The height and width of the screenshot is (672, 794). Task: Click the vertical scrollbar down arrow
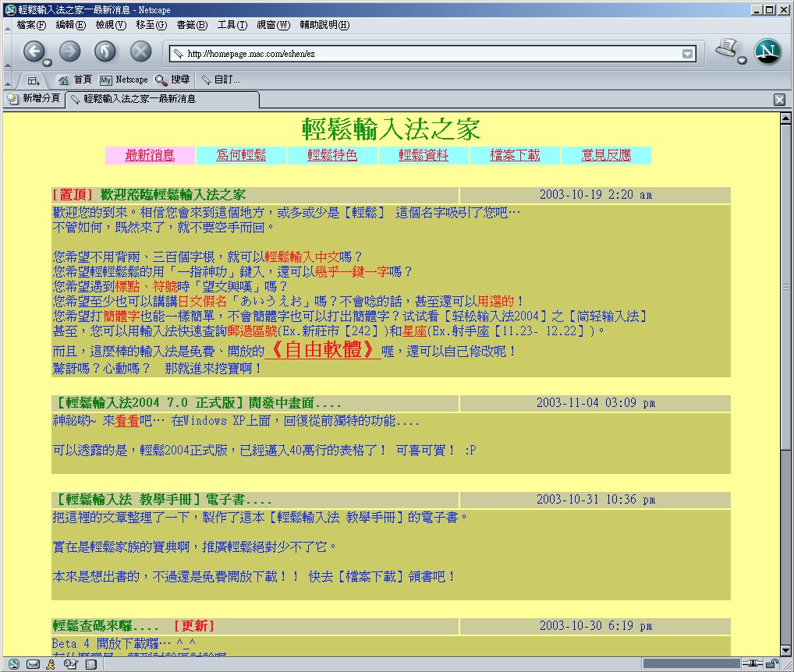pyautogui.click(x=786, y=650)
